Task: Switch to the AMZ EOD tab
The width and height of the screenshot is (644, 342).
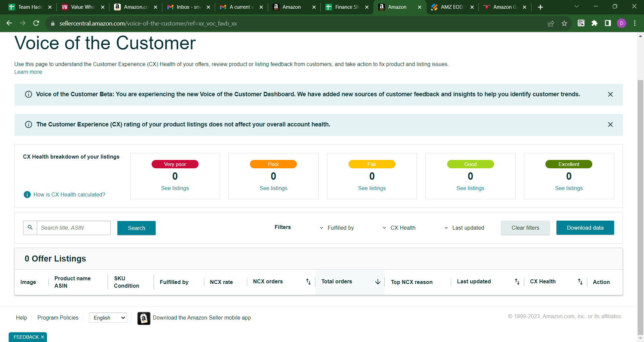Action: (x=452, y=7)
